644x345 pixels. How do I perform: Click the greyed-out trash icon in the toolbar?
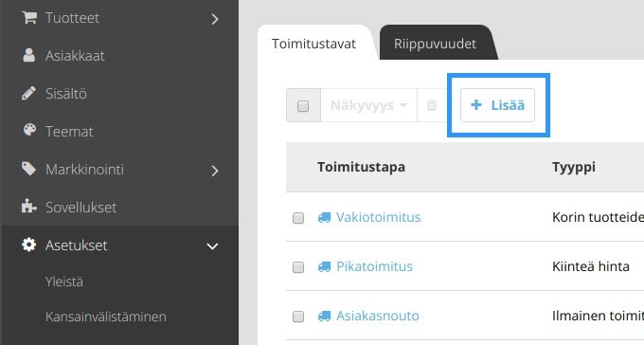click(x=432, y=105)
